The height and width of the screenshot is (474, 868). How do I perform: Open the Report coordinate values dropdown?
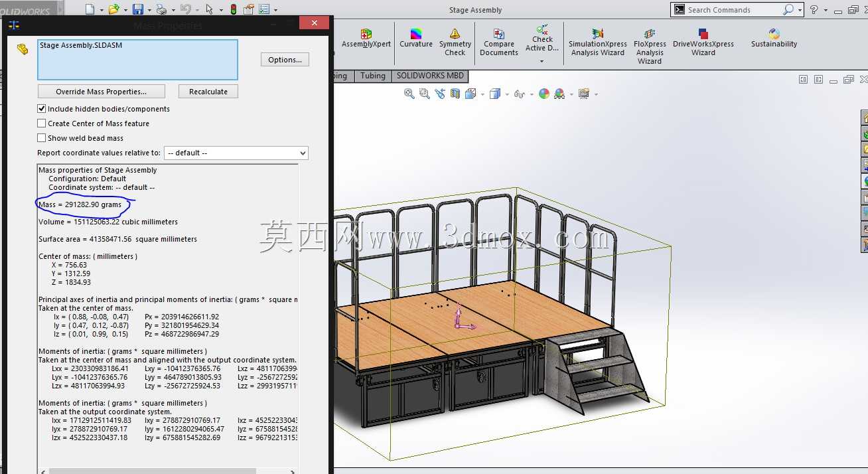pyautogui.click(x=236, y=153)
